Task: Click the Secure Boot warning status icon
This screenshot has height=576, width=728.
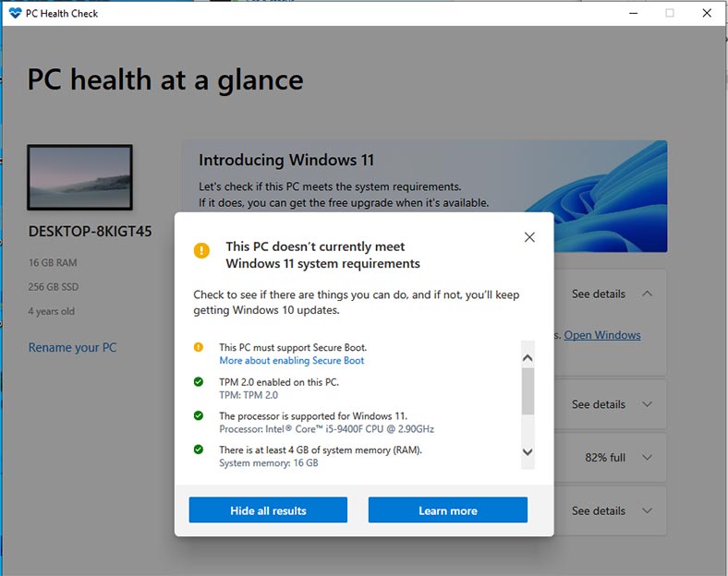Action: [x=199, y=347]
